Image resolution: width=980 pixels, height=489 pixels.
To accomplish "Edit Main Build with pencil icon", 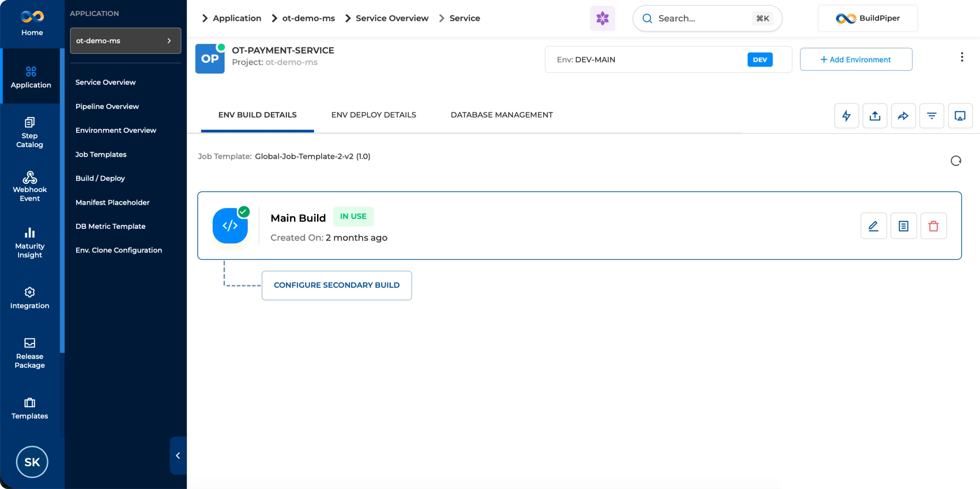I will pos(873,226).
